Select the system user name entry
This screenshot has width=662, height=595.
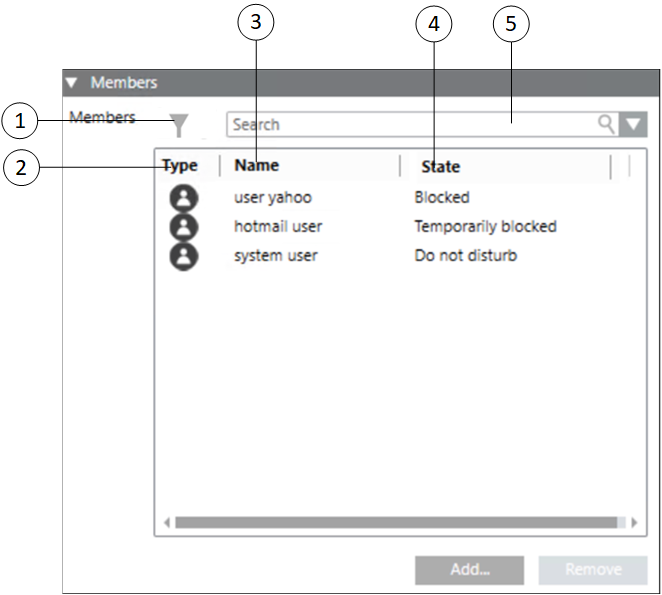pyautogui.click(x=275, y=256)
